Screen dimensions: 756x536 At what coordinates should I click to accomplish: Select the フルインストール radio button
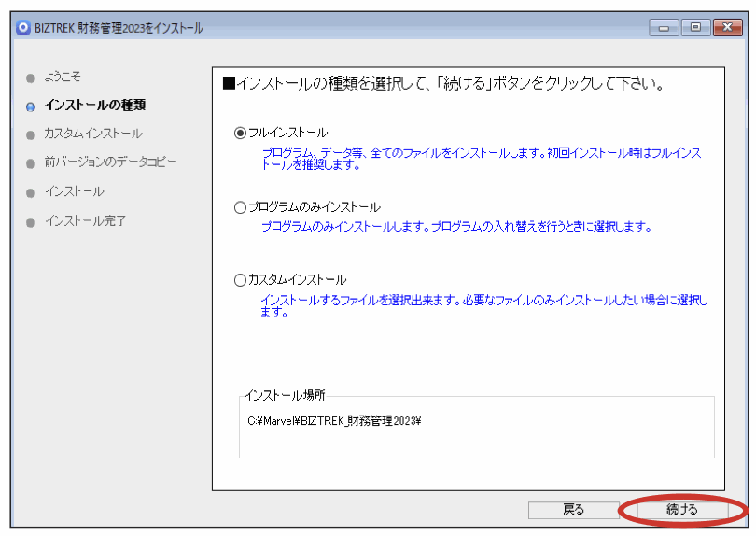[x=241, y=134]
